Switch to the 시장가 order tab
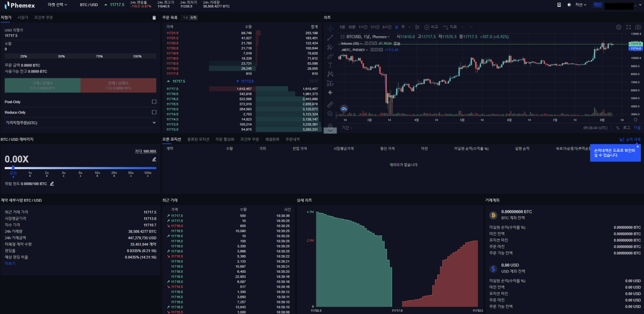 click(x=23, y=17)
